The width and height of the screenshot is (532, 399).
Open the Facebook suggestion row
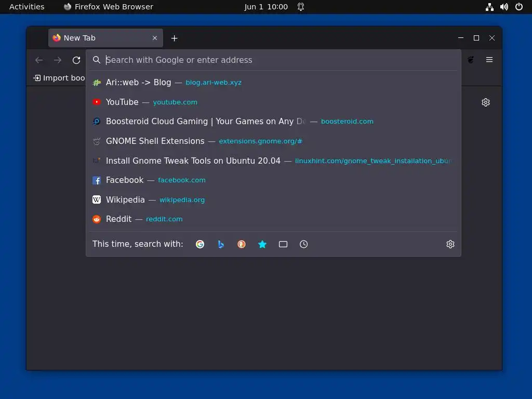coord(273,180)
